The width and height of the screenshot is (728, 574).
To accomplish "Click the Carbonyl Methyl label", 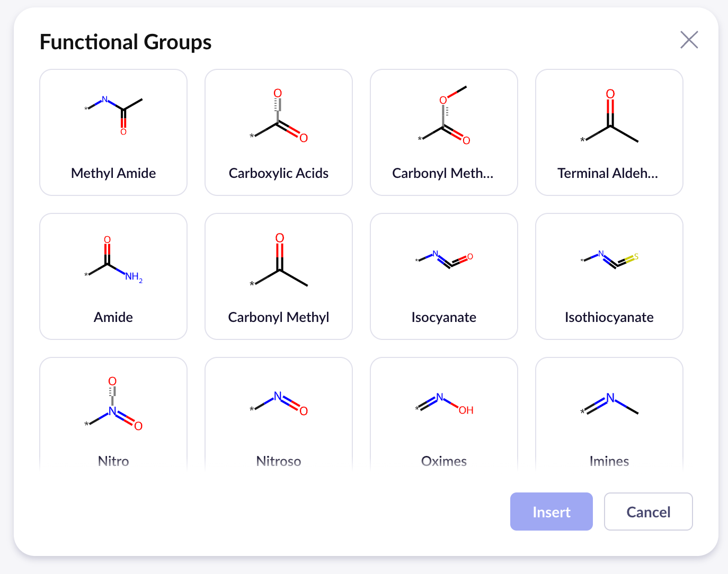I will (279, 317).
